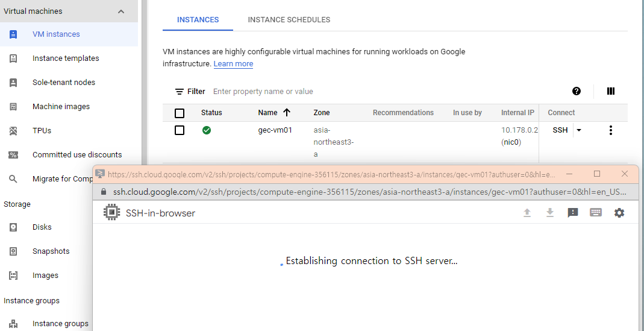Switch to the INSTANCE SCHEDULES tab
The width and height of the screenshot is (644, 331).
coord(289,20)
